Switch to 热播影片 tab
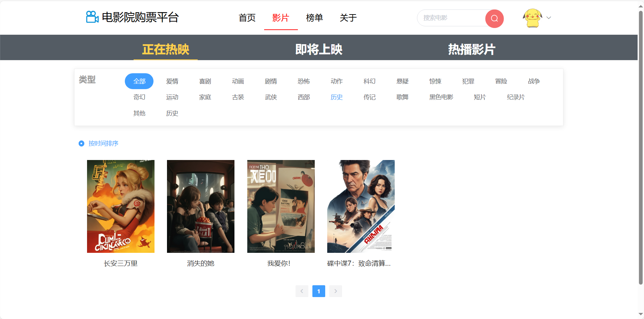This screenshot has height=319, width=644. (472, 49)
